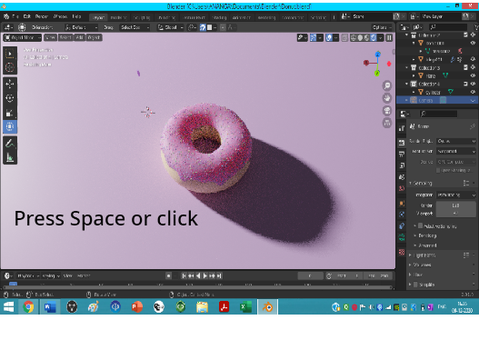The width and height of the screenshot is (479, 360).
Task: Toggle proportional editing in the header
Action: (x=223, y=27)
